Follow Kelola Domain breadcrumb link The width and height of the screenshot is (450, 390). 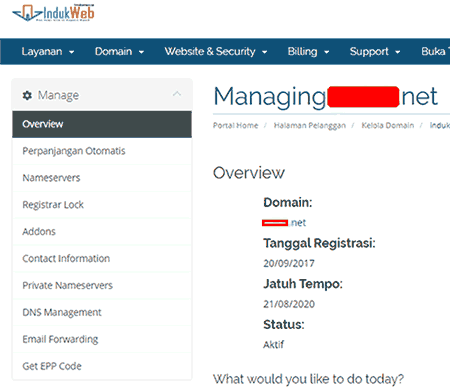(x=388, y=126)
